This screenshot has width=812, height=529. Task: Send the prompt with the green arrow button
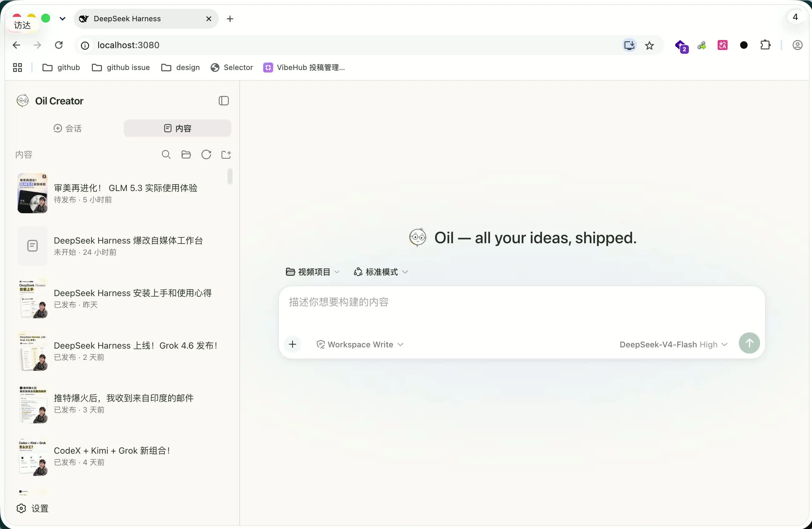point(749,343)
